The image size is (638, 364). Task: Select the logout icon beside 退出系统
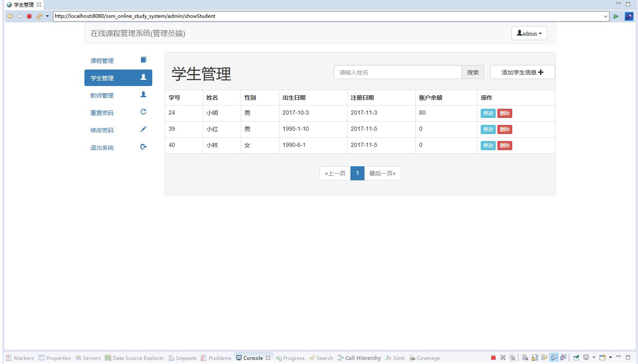click(144, 146)
